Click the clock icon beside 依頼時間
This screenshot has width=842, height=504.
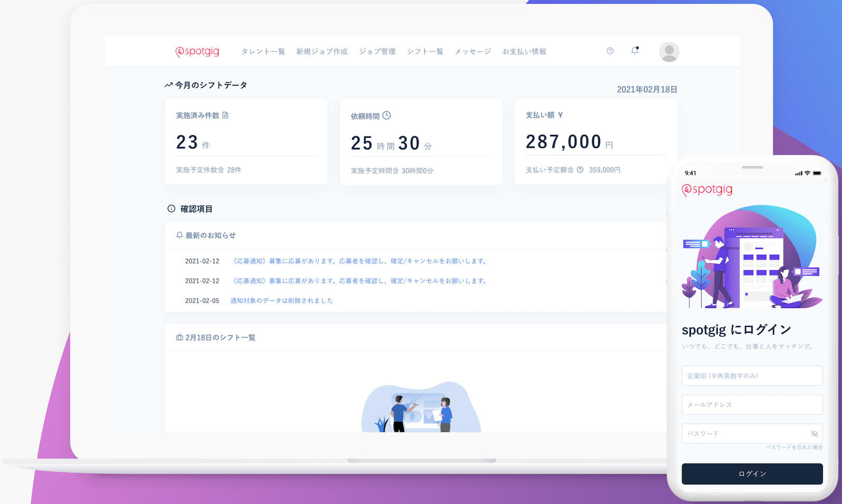386,115
